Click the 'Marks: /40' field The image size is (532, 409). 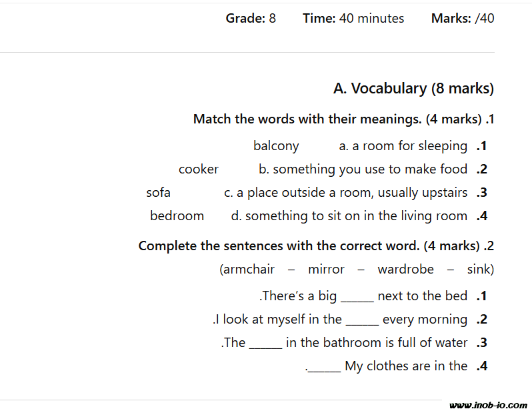pos(463,19)
